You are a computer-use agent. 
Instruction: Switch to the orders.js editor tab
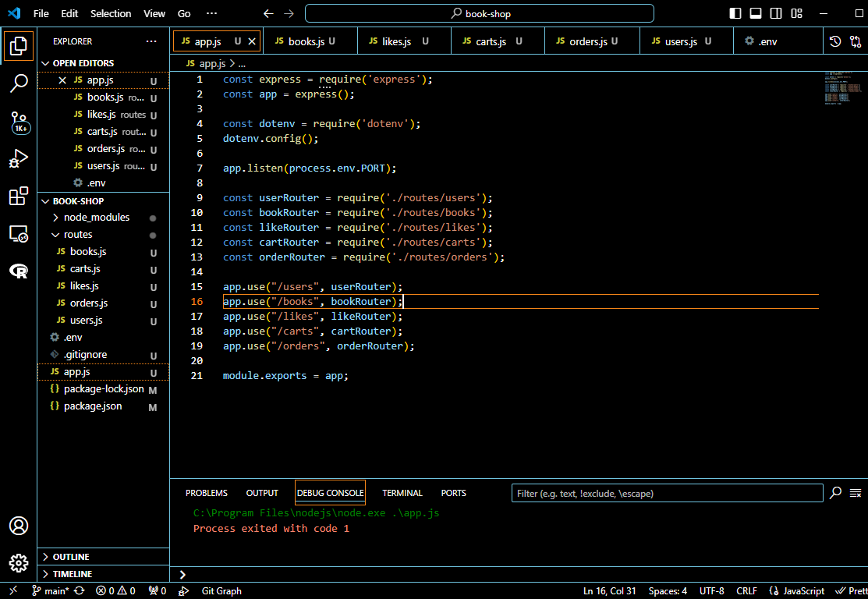point(593,41)
